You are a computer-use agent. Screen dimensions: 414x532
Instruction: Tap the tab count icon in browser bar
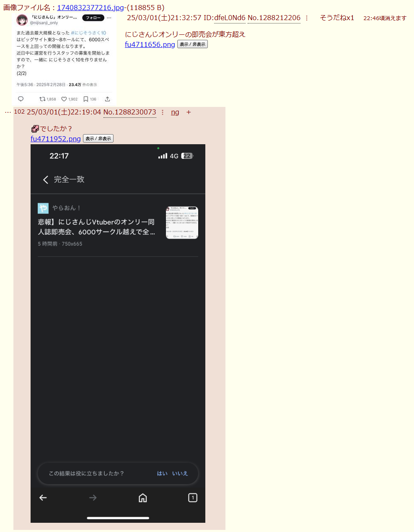[193, 498]
